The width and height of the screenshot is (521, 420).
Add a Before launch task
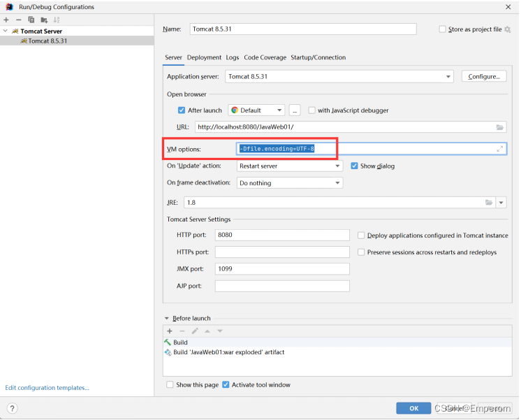point(170,331)
